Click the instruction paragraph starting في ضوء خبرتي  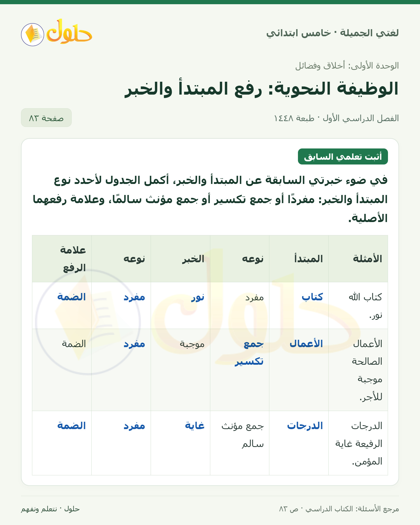tap(210, 199)
